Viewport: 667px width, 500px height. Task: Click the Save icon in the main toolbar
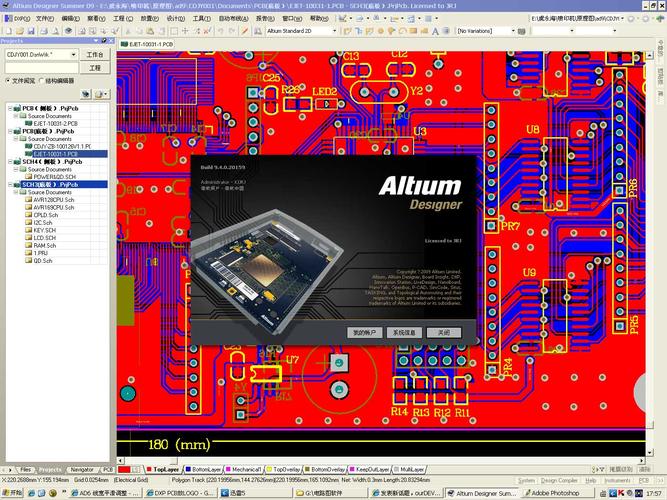coord(33,31)
